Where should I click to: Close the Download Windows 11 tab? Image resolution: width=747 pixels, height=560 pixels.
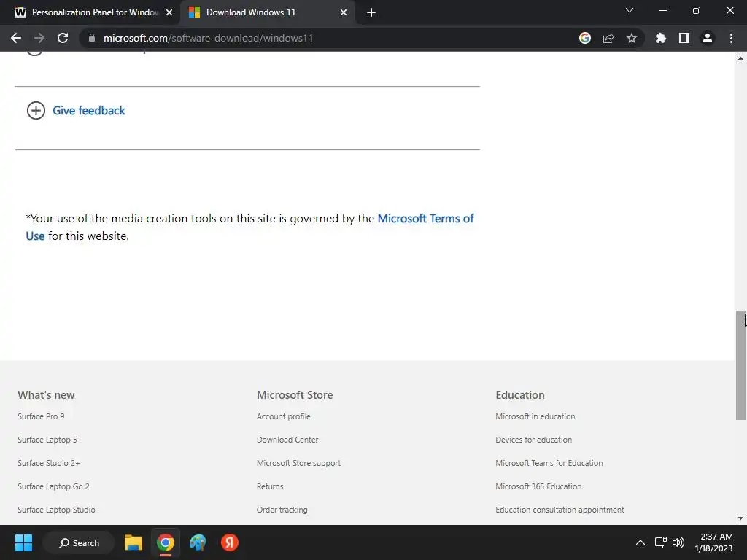coord(344,12)
